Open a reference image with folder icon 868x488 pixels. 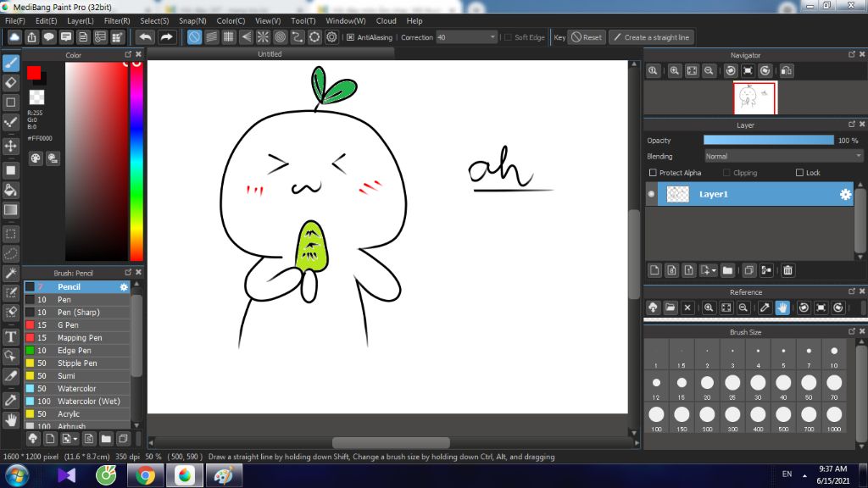670,308
